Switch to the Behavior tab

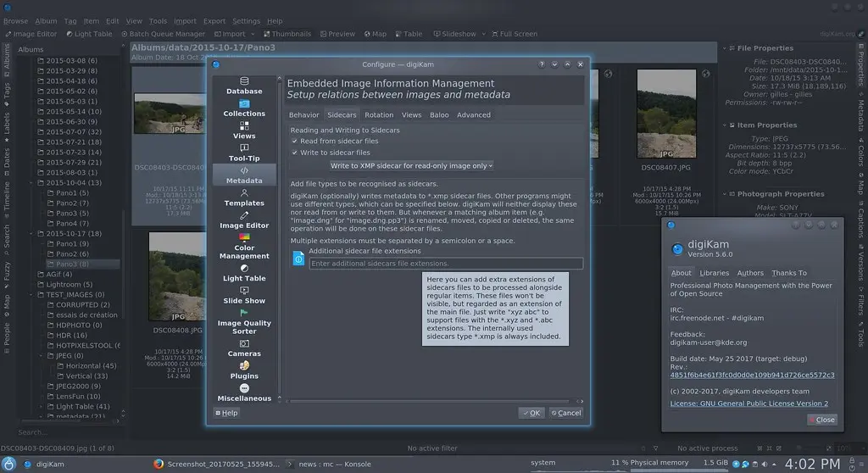click(303, 115)
